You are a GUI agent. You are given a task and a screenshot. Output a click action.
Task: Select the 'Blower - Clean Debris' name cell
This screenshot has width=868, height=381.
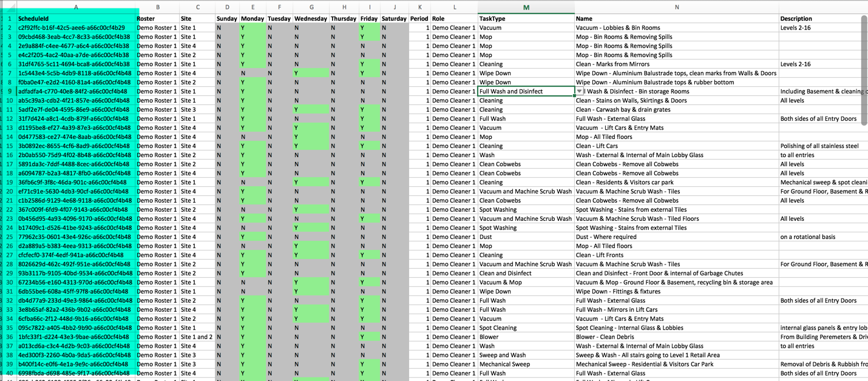point(676,337)
